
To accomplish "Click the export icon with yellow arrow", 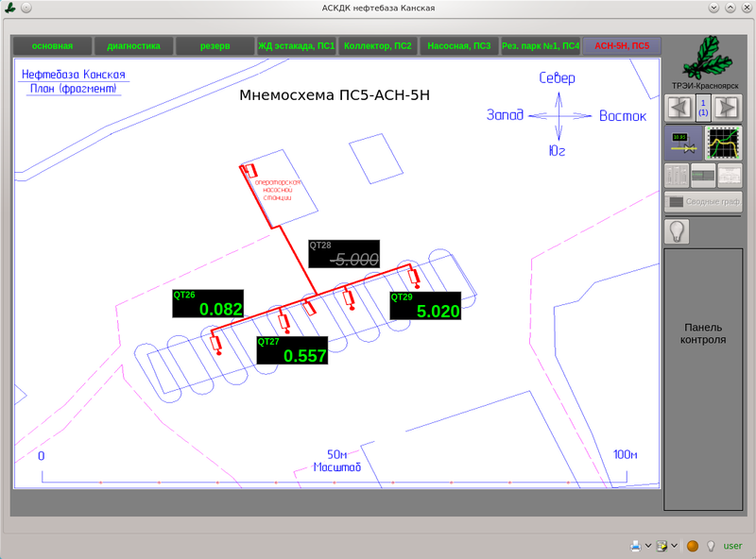I will (x=662, y=546).
